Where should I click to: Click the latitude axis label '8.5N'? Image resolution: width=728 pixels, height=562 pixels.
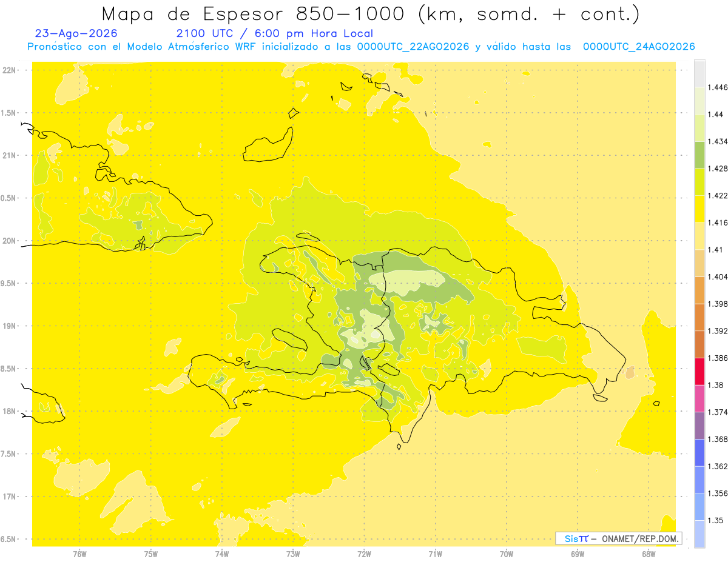8,369
